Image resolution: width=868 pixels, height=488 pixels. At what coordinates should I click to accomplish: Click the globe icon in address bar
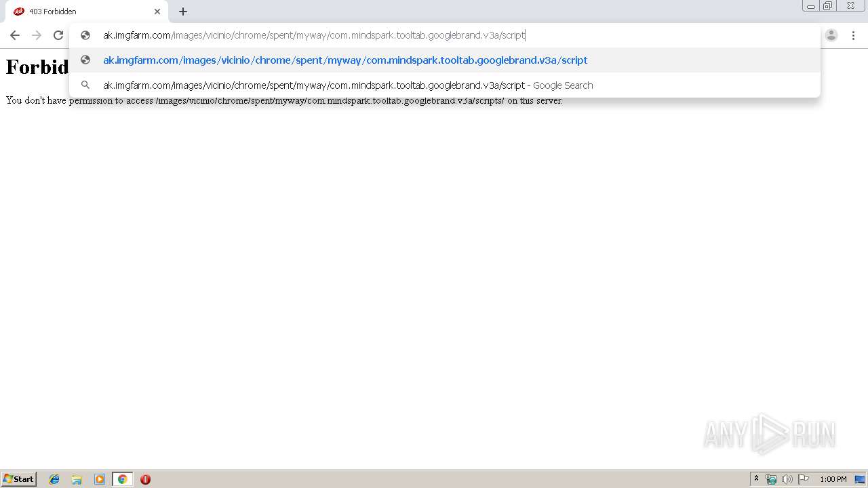(x=85, y=35)
